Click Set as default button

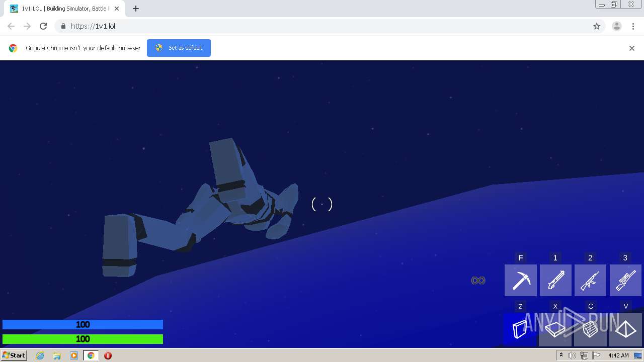179,48
